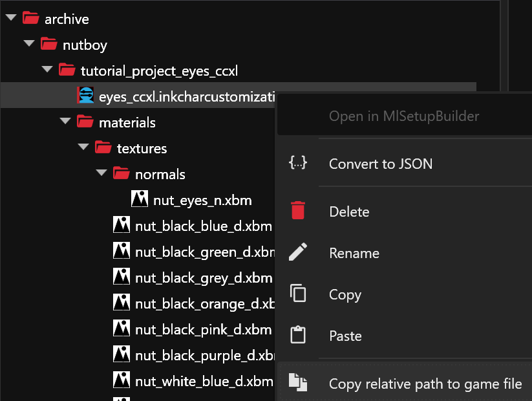The image size is (532, 401).
Task: Click the red materials folder icon
Action: (85, 122)
